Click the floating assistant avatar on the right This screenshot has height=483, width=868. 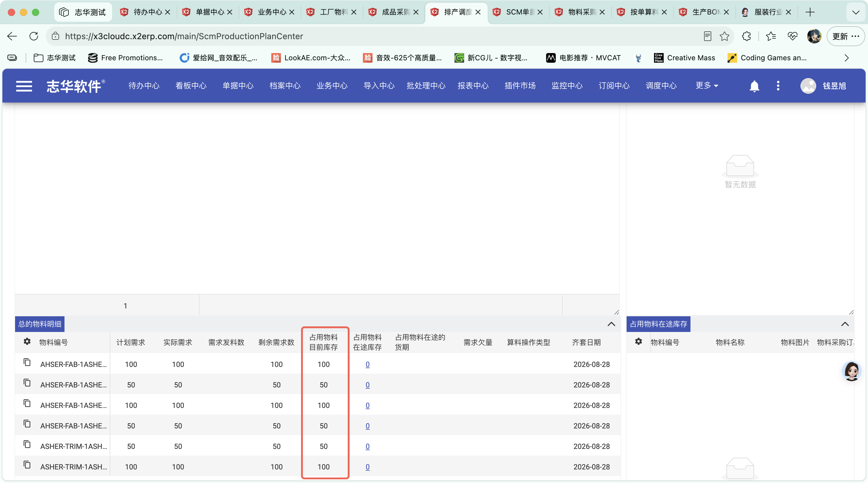click(x=851, y=371)
